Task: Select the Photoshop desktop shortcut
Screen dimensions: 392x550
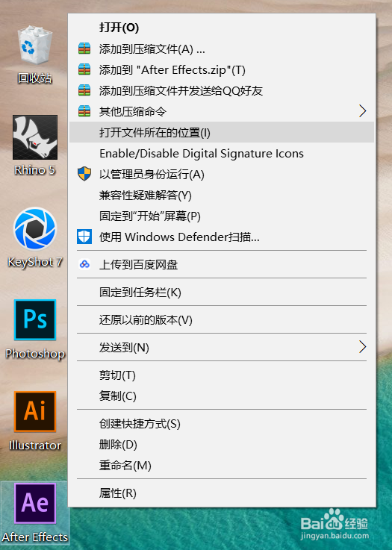Action: tap(35, 319)
